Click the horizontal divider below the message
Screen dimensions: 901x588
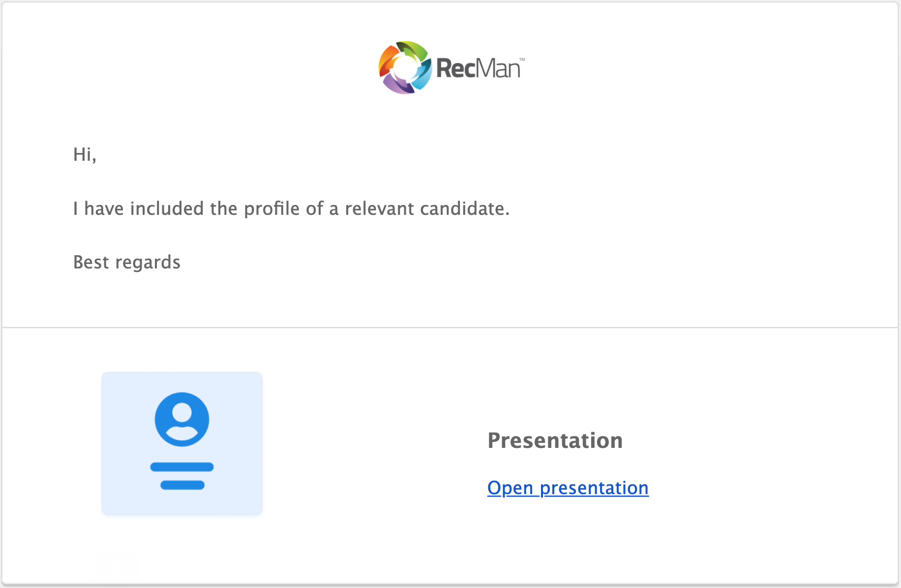[450, 327]
